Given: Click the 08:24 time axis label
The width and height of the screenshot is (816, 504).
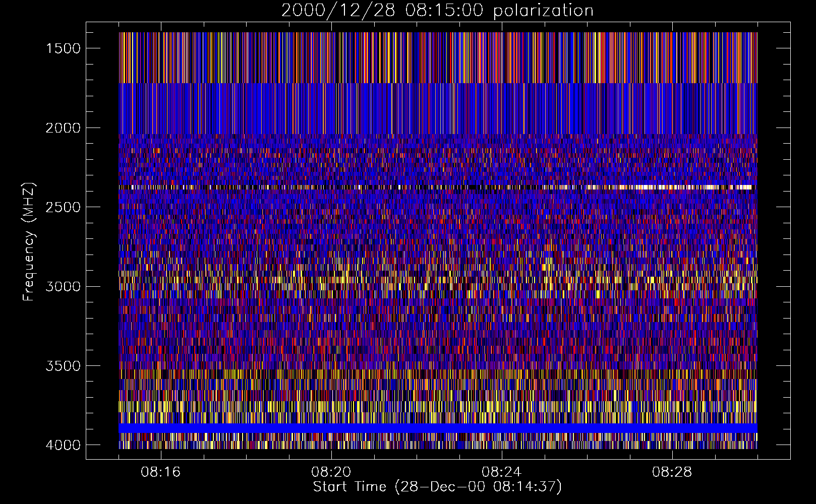Looking at the screenshot, I should click(x=502, y=472).
